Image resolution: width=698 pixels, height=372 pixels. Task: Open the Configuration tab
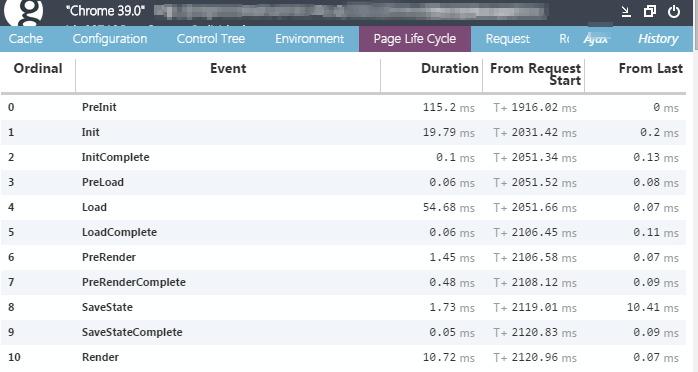[x=110, y=39]
